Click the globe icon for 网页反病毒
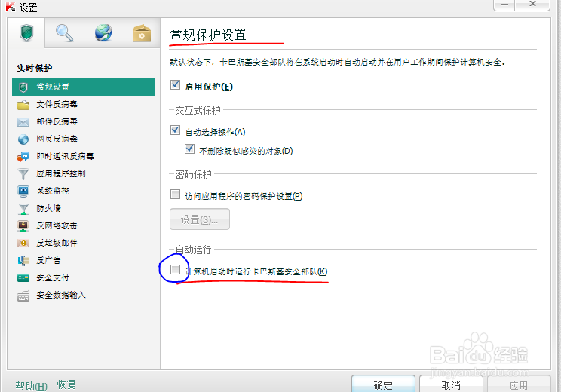Image resolution: width=561 pixels, height=392 pixels. [23, 139]
